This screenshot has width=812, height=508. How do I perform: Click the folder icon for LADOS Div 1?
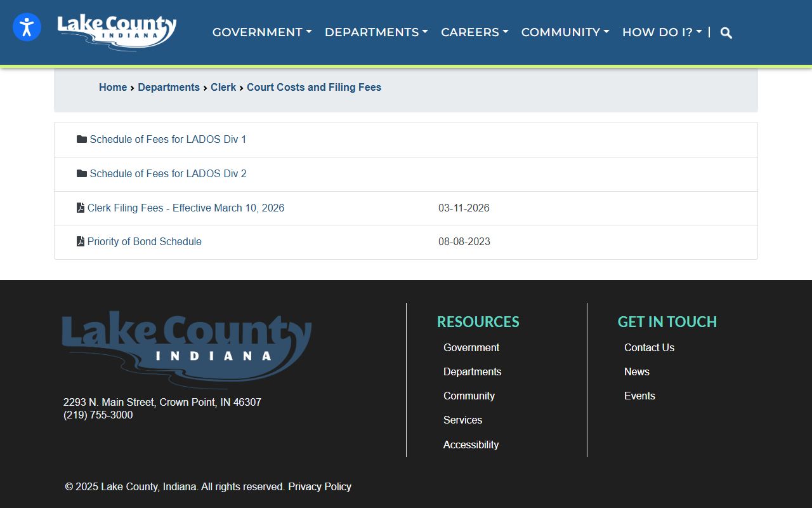[x=82, y=139]
